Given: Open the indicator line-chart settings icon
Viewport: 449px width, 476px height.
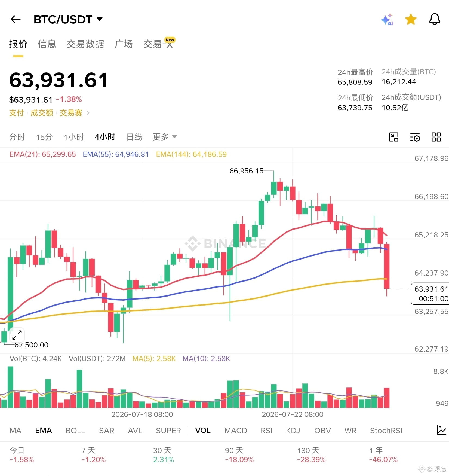Looking at the screenshot, I should (441, 430).
